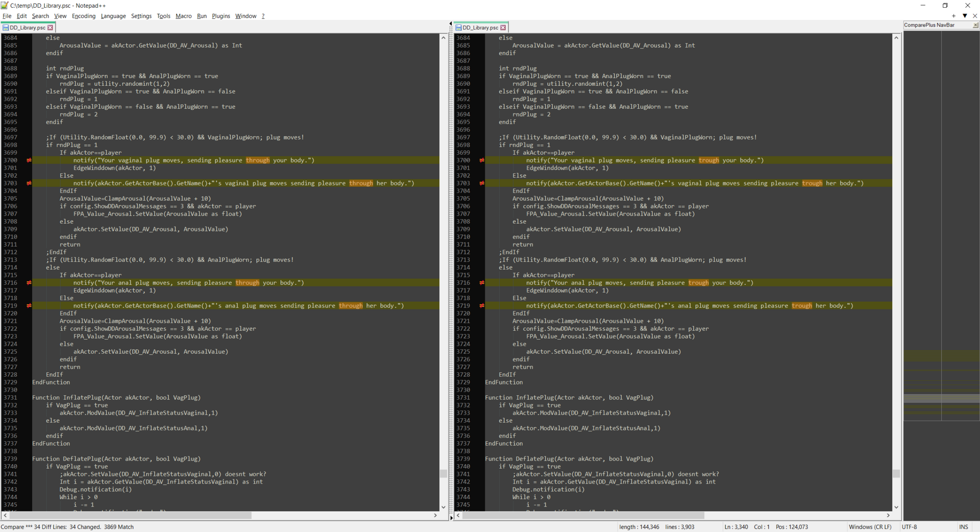The height and width of the screenshot is (532, 980).
Task: Toggle 'INS' insert mode in status bar
Action: [964, 527]
